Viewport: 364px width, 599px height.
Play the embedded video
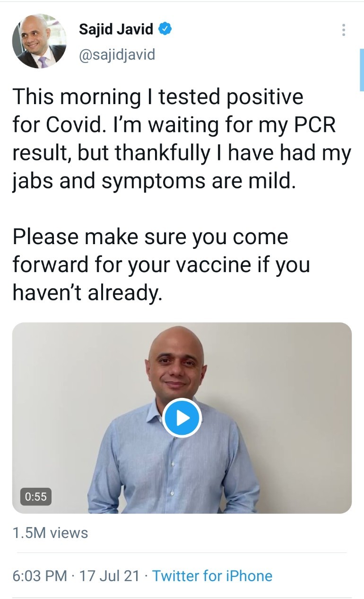coord(182,418)
